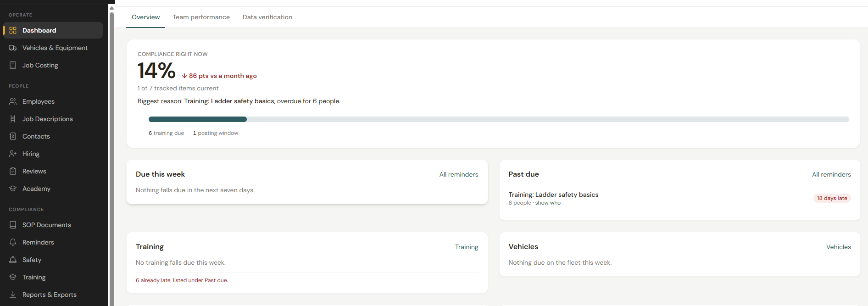
Task: Click the '6 training due' legend label
Action: 166,133
